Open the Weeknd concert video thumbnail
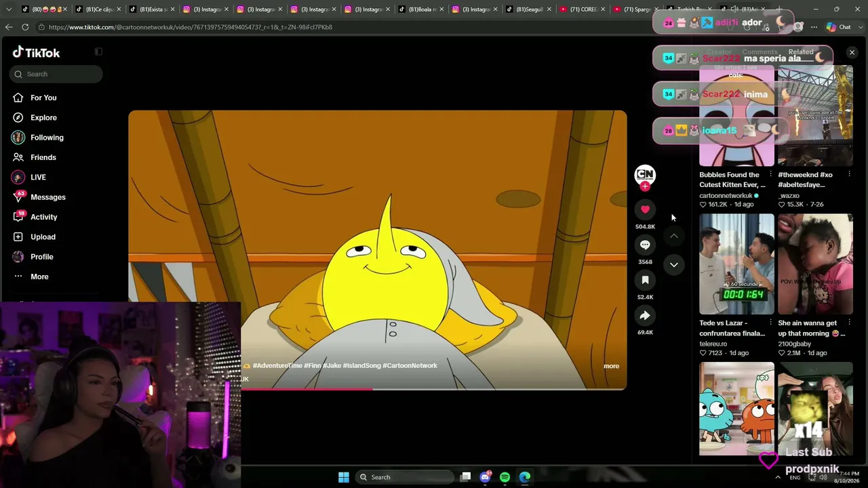 (815, 116)
